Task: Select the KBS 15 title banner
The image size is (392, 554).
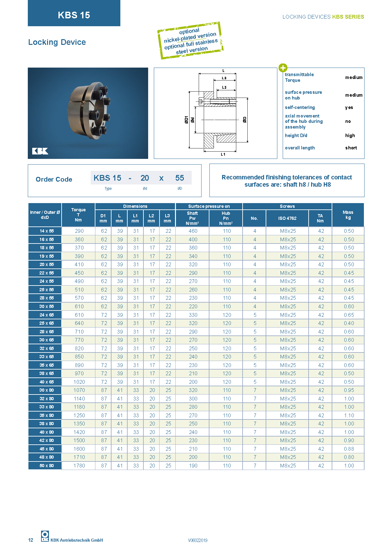Action: [x=74, y=15]
